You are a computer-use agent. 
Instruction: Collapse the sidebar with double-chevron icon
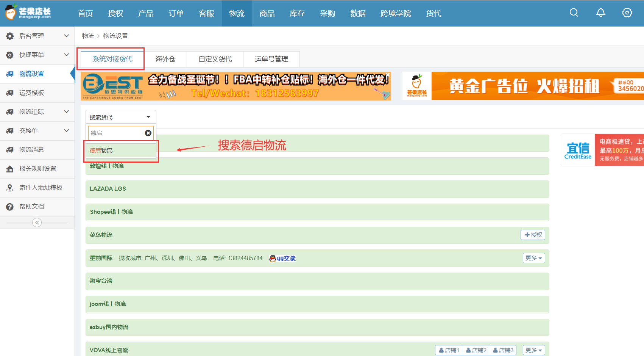point(37,223)
